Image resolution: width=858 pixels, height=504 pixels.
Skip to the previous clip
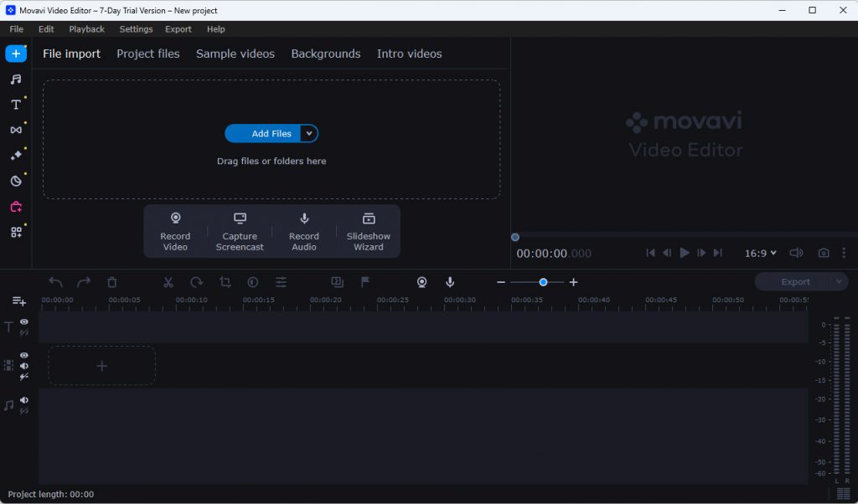pos(650,253)
